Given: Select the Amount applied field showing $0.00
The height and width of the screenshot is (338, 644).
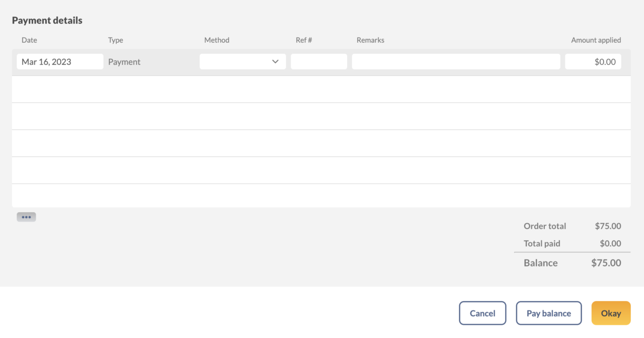Looking at the screenshot, I should [593, 61].
